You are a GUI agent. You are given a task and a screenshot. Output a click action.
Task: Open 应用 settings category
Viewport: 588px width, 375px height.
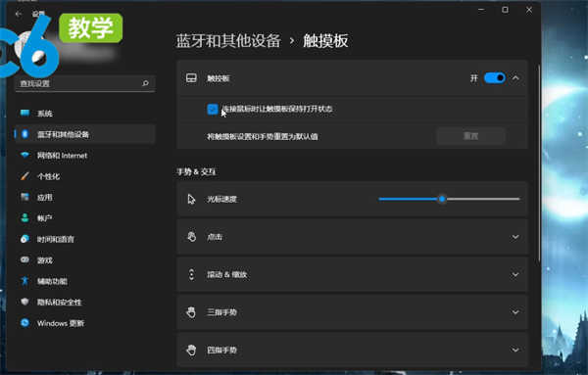click(x=84, y=197)
